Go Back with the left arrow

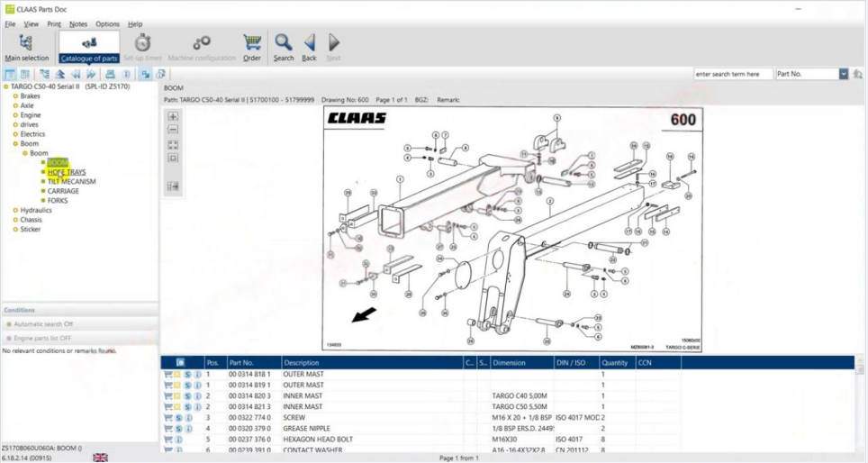(x=309, y=46)
